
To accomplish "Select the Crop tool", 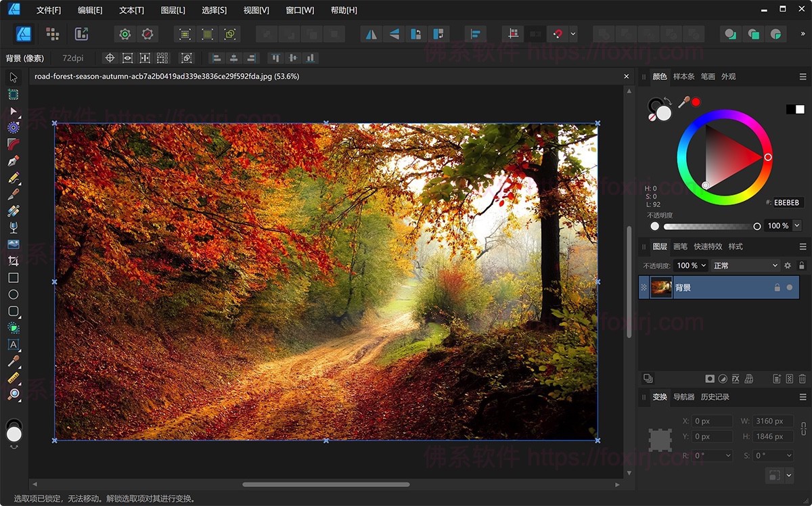I will [x=13, y=261].
